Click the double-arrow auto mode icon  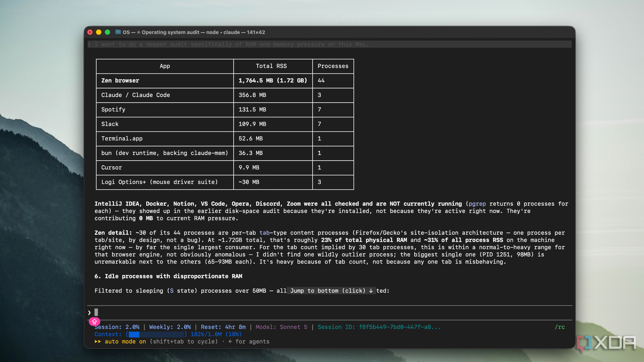(98, 341)
